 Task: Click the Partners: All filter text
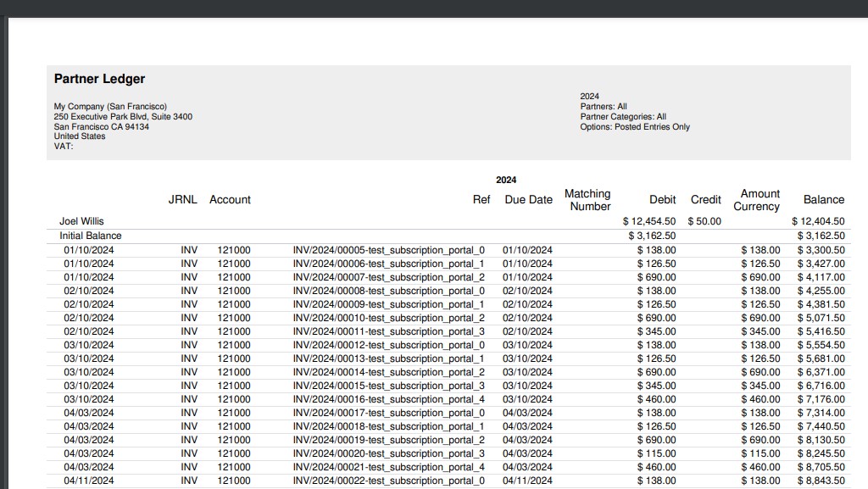pos(604,106)
